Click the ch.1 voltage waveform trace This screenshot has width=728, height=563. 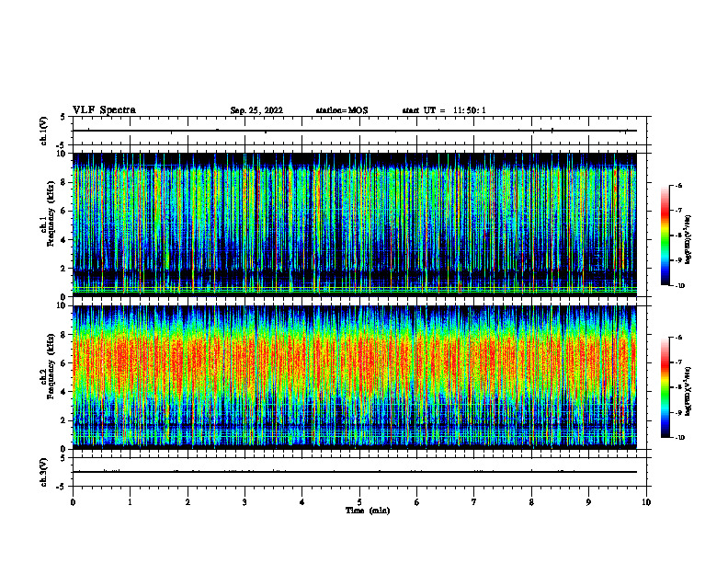pyautogui.click(x=354, y=131)
